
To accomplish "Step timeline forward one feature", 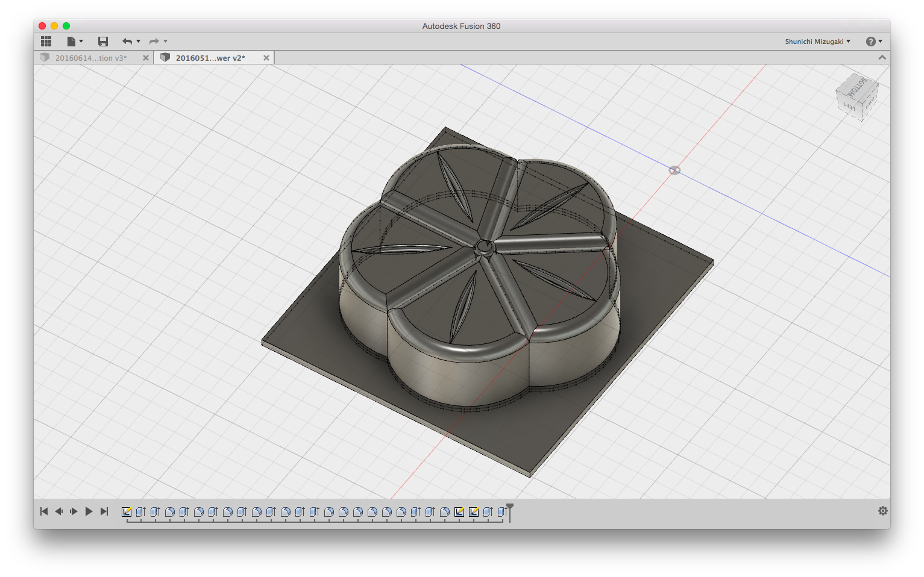I will point(74,511).
